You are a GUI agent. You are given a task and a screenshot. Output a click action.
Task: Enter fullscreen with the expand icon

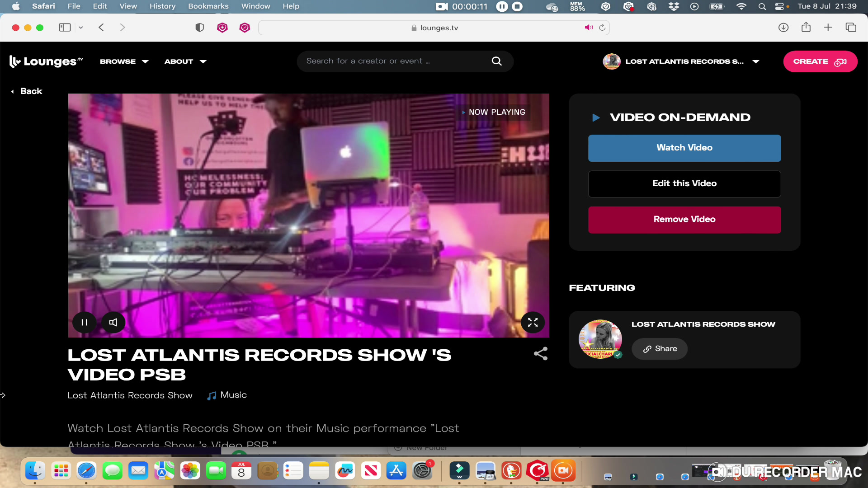[x=533, y=323]
